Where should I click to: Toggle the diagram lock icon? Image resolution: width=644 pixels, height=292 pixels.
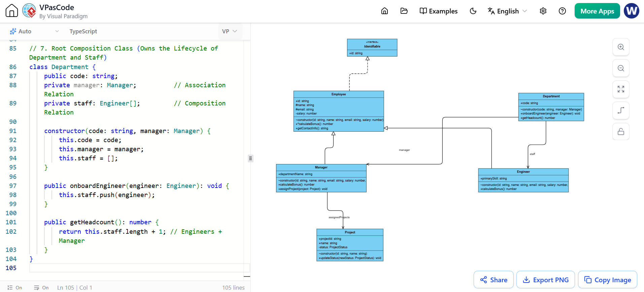coord(621,132)
